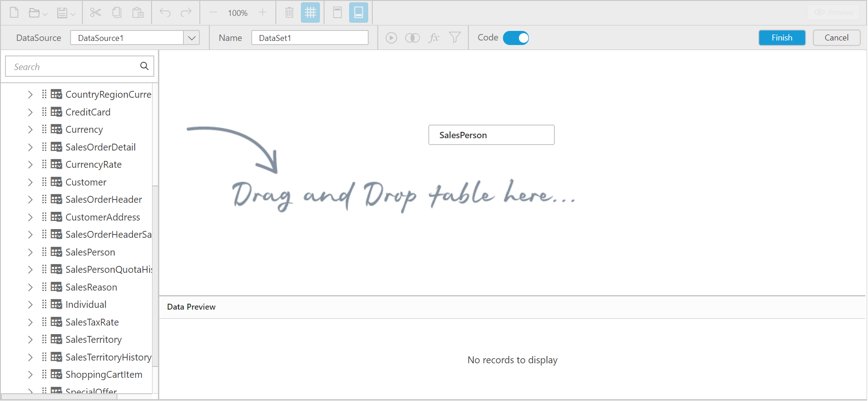Screen dimensions: 868x401
Task: Click the Search magnifier icon
Action: pos(144,66)
